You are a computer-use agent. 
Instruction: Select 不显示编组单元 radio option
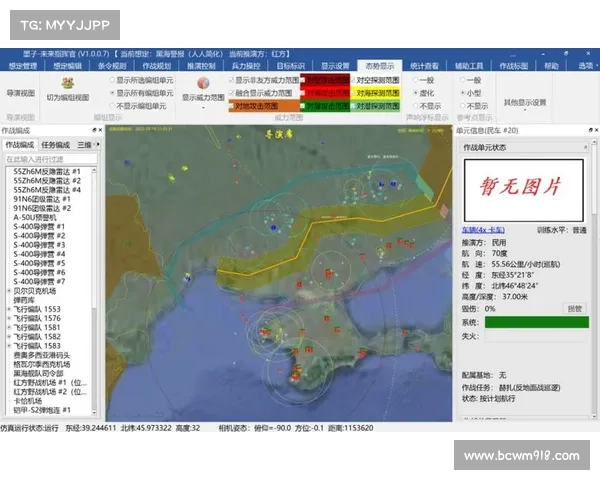[x=112, y=105]
